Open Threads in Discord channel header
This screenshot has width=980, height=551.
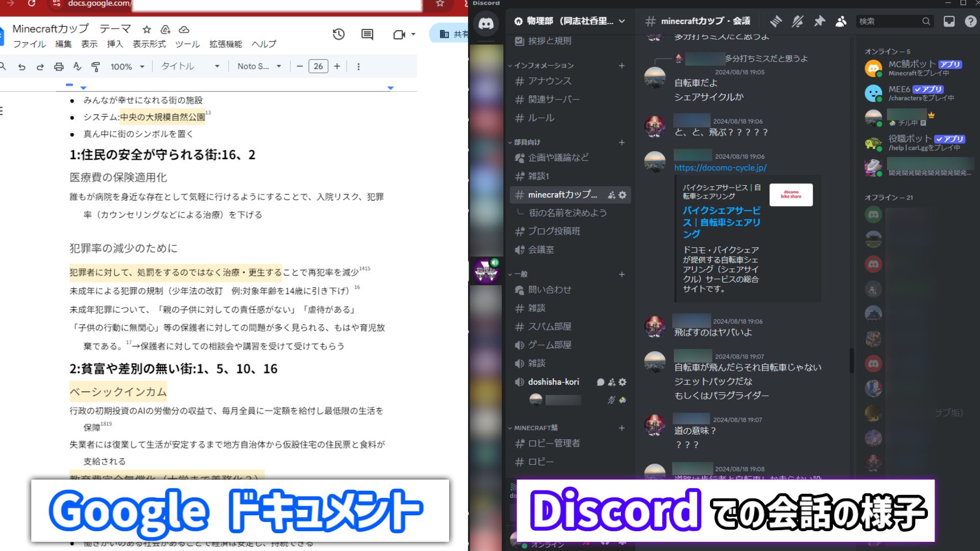776,21
